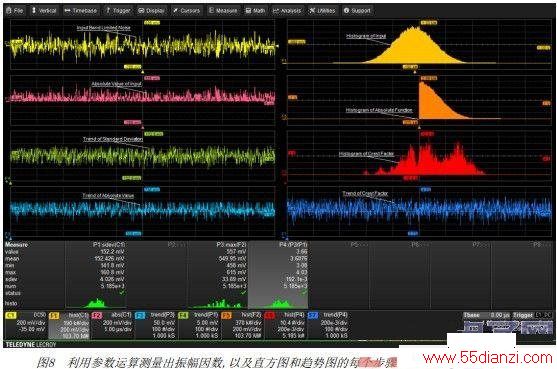The image size is (557, 369).
Task: Open the File menu
Action: click(x=15, y=10)
